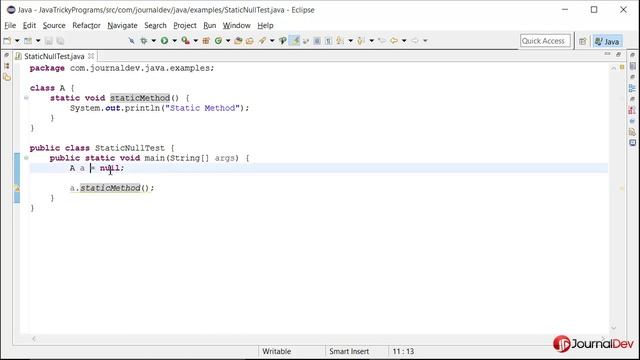Click the Next Annotation icon
The height and width of the screenshot is (360, 640).
pyautogui.click(x=340, y=41)
